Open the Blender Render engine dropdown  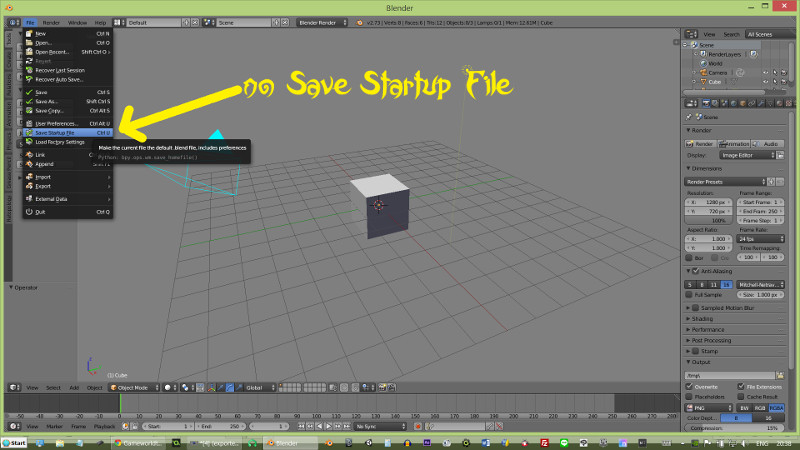[322, 22]
